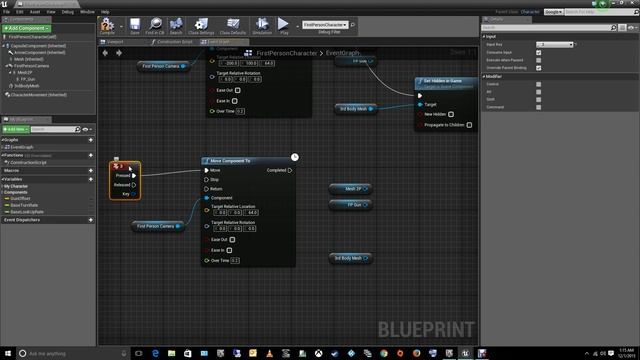Click the Details property matrix grid icon

(622, 28)
